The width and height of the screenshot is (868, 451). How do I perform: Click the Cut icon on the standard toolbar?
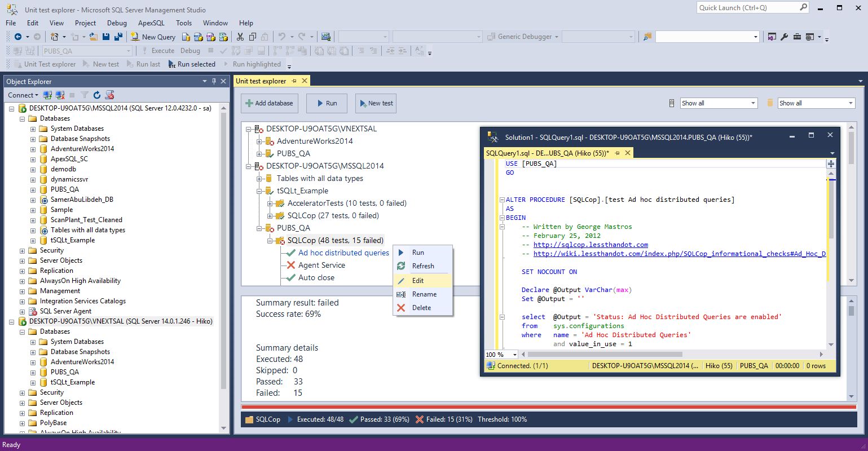(239, 36)
